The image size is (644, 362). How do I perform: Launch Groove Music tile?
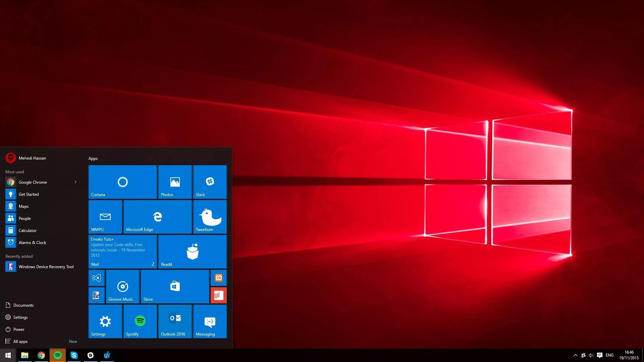(x=122, y=287)
